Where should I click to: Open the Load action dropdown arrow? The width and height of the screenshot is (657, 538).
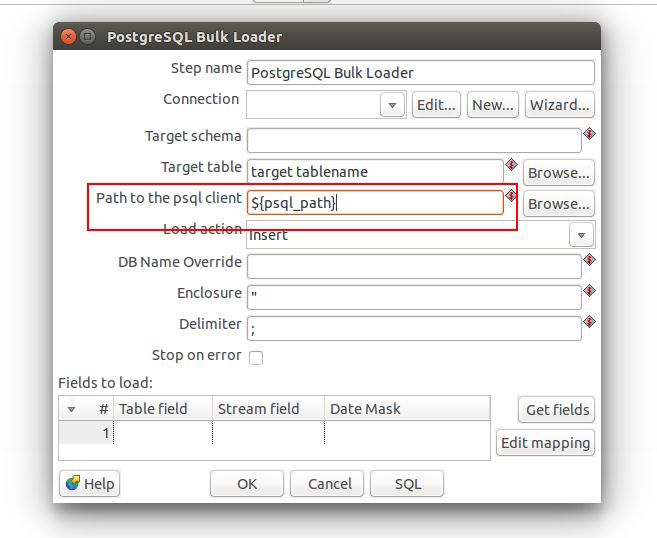[581, 235]
